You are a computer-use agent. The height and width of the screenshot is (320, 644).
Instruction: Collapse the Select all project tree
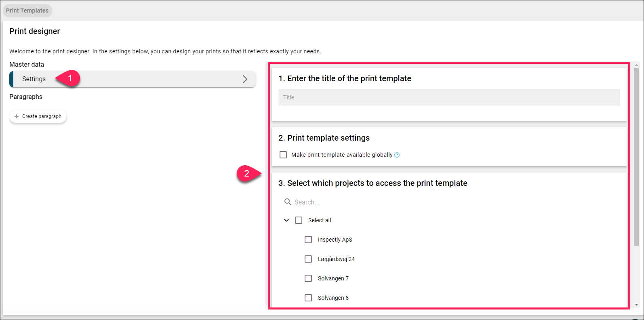pyautogui.click(x=286, y=220)
